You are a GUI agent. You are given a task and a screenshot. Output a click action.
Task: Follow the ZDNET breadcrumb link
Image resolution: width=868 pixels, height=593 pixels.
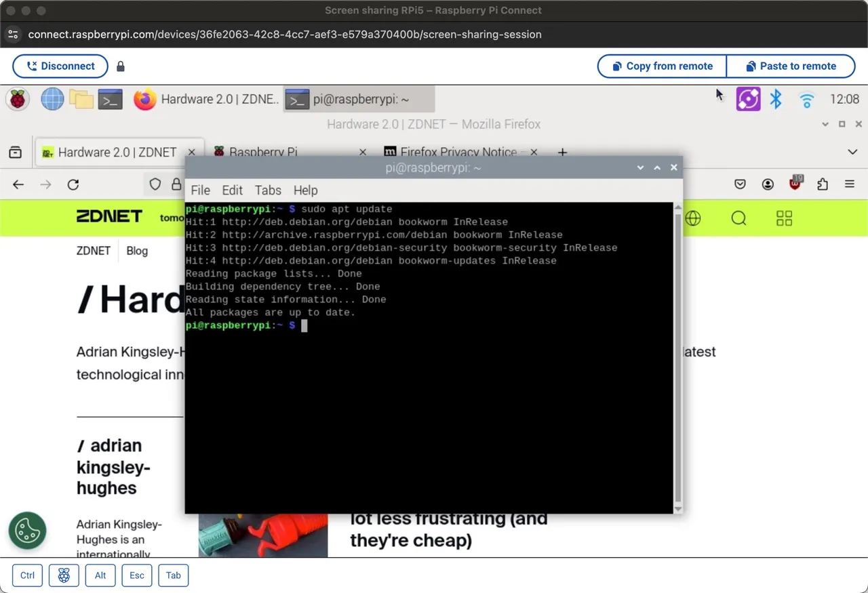click(94, 251)
